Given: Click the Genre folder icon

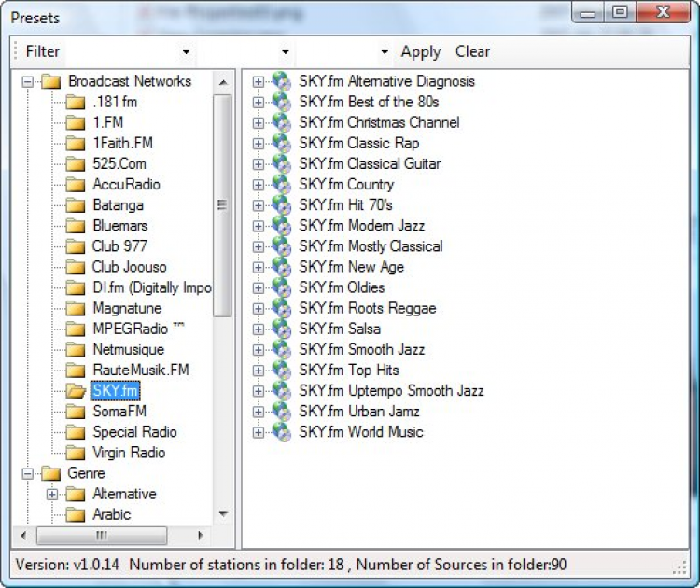Looking at the screenshot, I should click(51, 474).
